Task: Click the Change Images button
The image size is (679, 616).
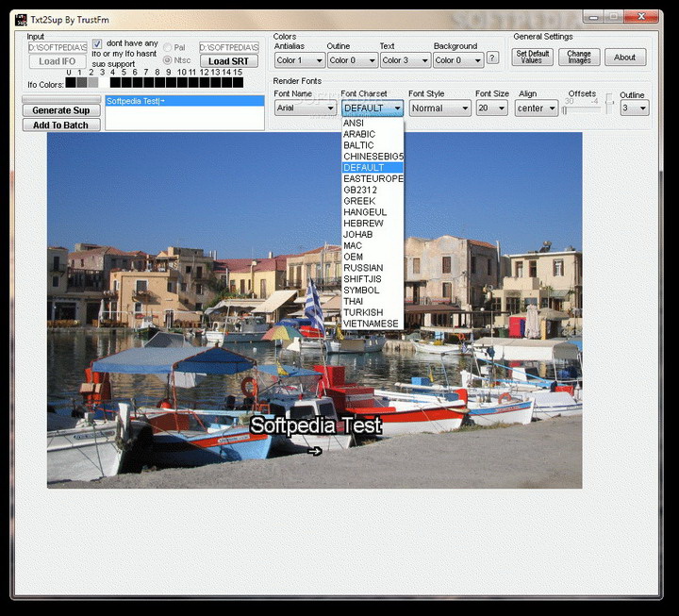Action: pyautogui.click(x=579, y=57)
